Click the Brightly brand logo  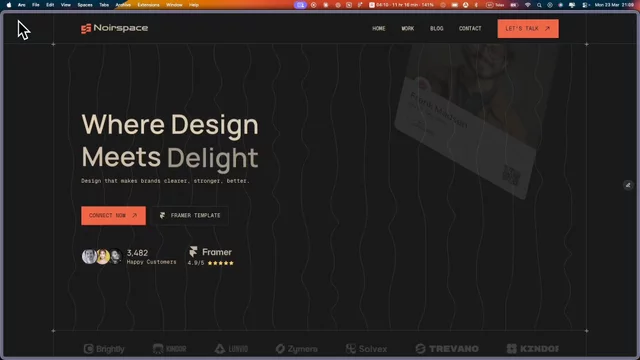[x=104, y=349]
